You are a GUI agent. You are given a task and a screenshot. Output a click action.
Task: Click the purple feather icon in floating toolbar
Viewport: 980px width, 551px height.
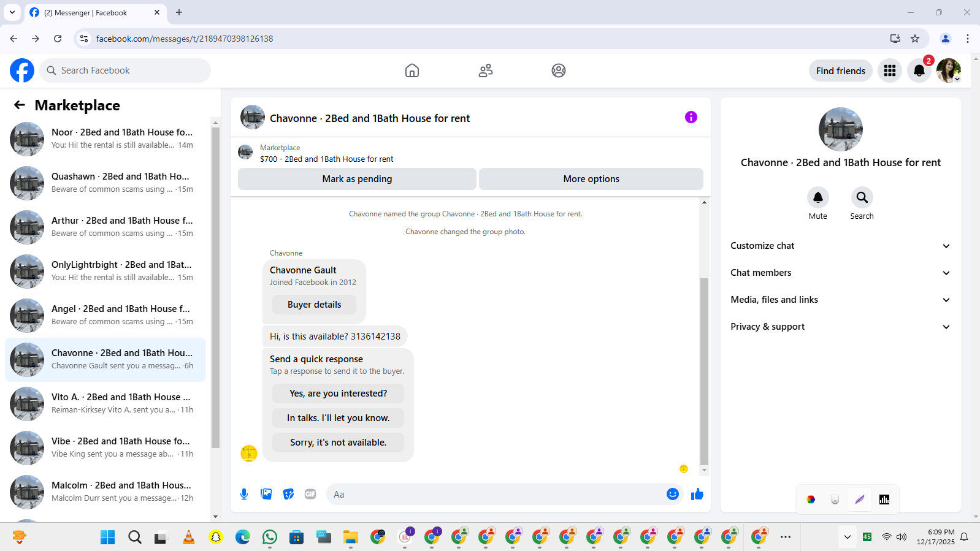[x=860, y=500]
